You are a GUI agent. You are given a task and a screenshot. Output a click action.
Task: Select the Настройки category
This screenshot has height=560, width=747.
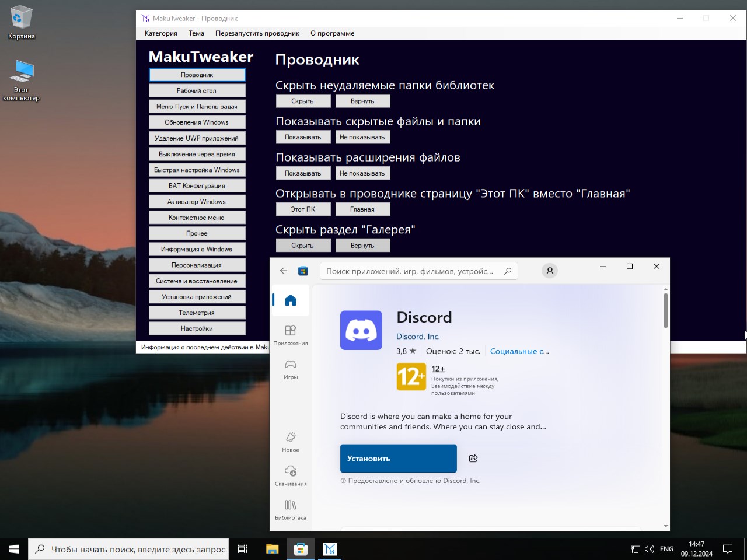[197, 328]
